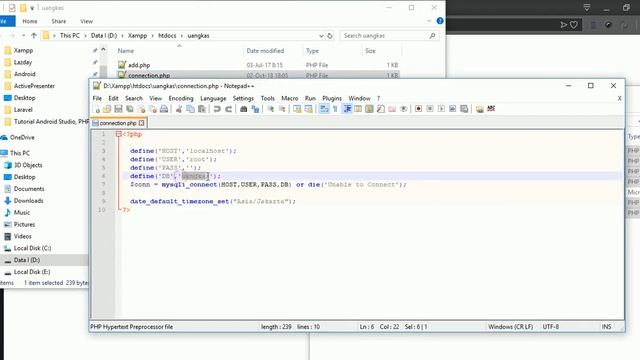Run macro multiple times icon
The image size is (640, 360).
pos(453,109)
